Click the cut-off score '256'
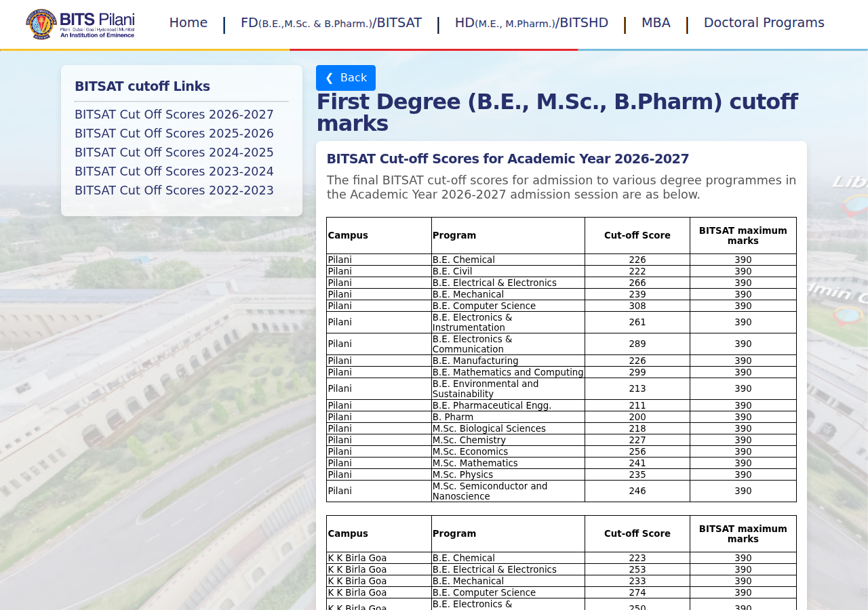868x610 pixels. tap(637, 451)
